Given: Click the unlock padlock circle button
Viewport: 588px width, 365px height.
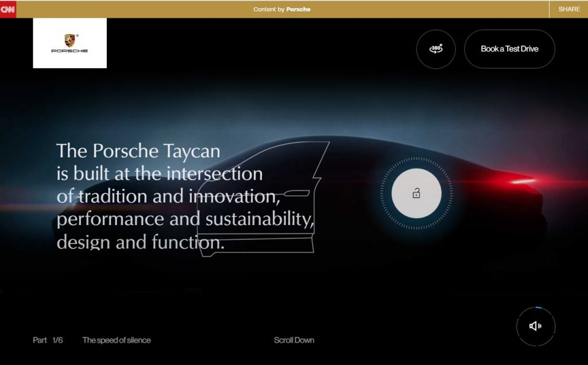Looking at the screenshot, I should (416, 193).
